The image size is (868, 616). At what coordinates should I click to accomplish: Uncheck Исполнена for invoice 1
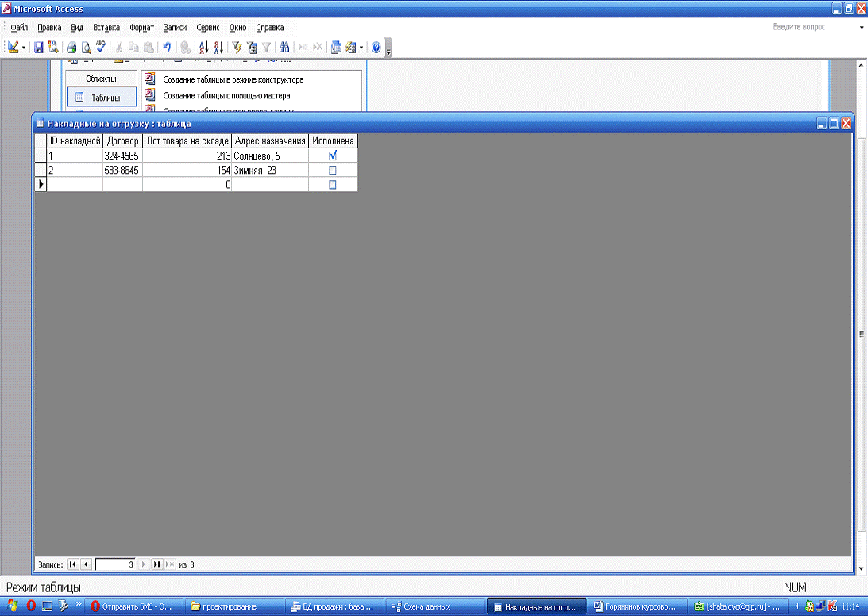pyautogui.click(x=333, y=156)
